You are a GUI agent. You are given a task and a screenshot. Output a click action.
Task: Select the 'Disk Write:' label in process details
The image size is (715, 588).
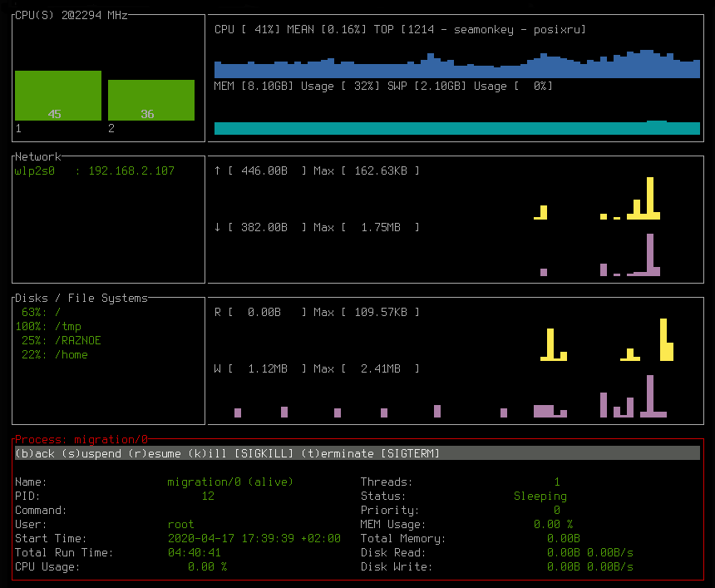pos(397,567)
